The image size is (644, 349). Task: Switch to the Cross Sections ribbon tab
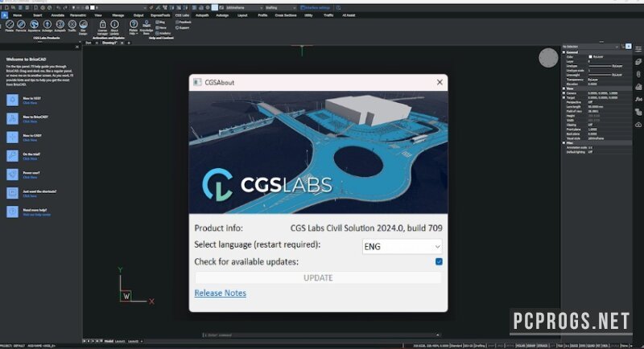286,15
